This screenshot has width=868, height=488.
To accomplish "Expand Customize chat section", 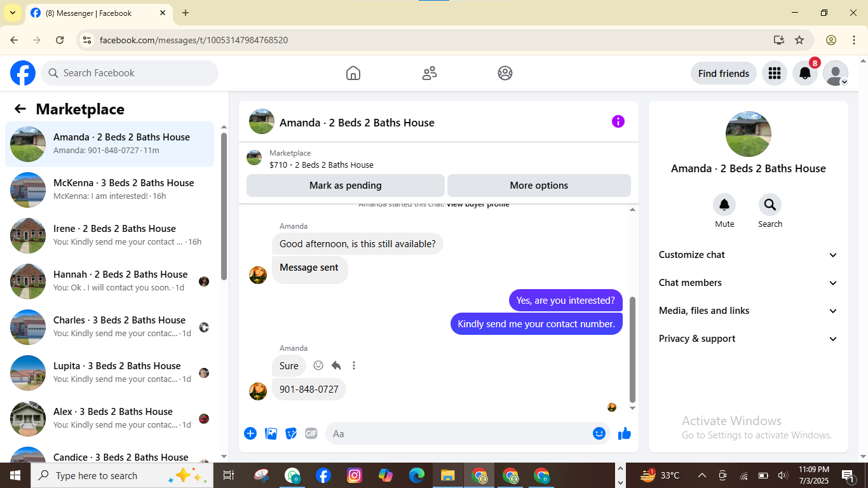I will tap(749, 255).
